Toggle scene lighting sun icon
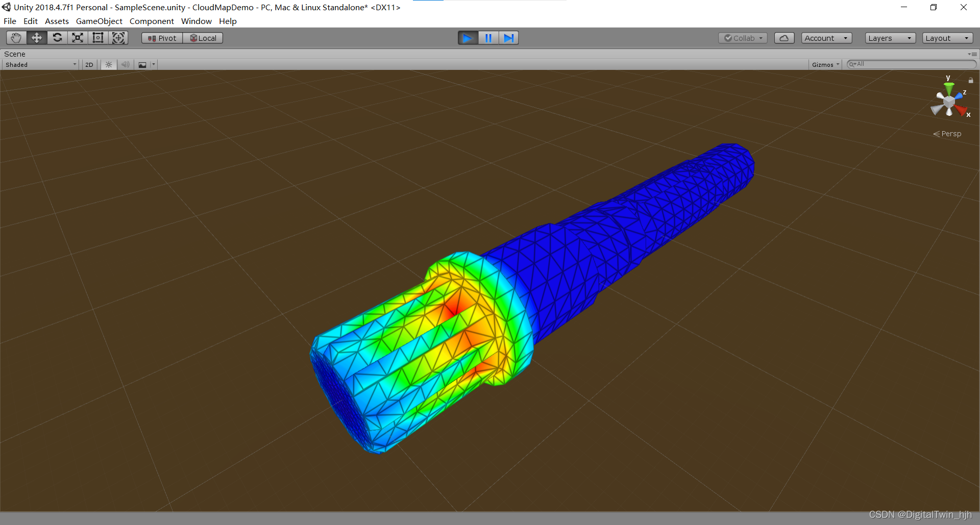Image resolution: width=980 pixels, height=525 pixels. pyautogui.click(x=109, y=65)
